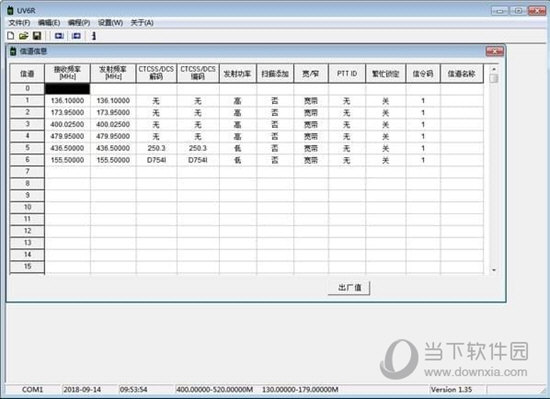This screenshot has height=399, width=550.
Task: Click the 信道名称 column header
Action: [x=462, y=74]
